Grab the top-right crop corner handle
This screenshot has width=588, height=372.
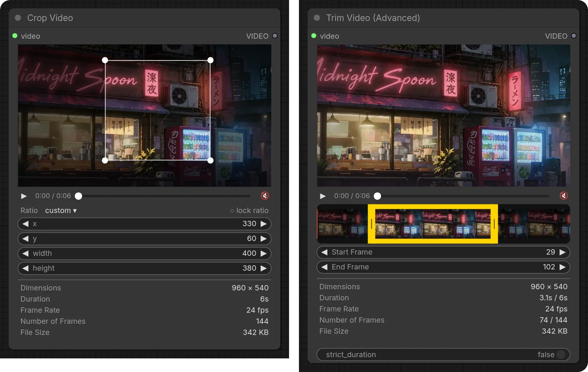pos(210,60)
